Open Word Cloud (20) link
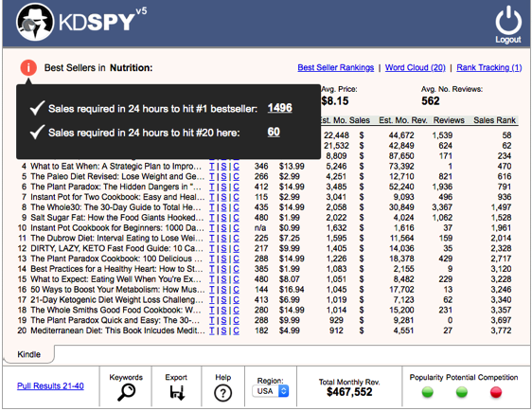 pos(415,67)
